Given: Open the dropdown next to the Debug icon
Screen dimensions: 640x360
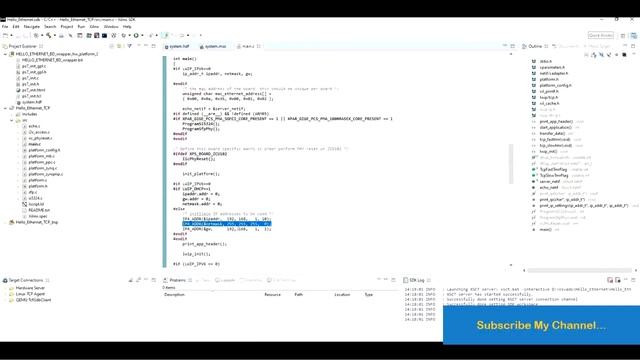Looking at the screenshot, I should point(129,36).
